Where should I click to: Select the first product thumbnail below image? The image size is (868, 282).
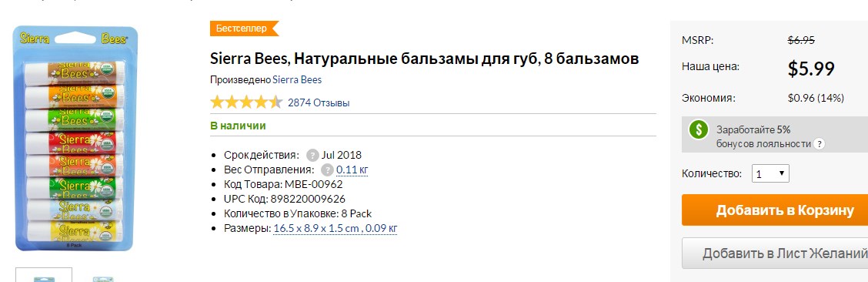point(44,275)
